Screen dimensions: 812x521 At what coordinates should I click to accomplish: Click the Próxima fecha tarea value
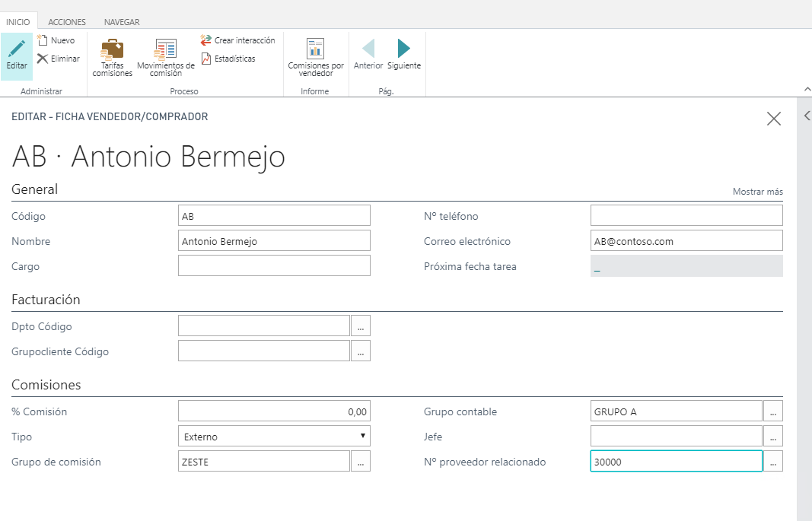686,266
